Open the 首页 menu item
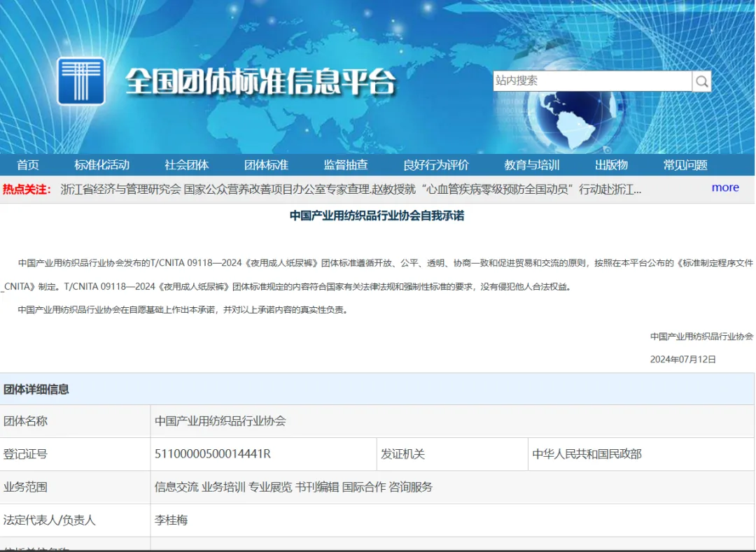756x552 pixels. point(28,165)
